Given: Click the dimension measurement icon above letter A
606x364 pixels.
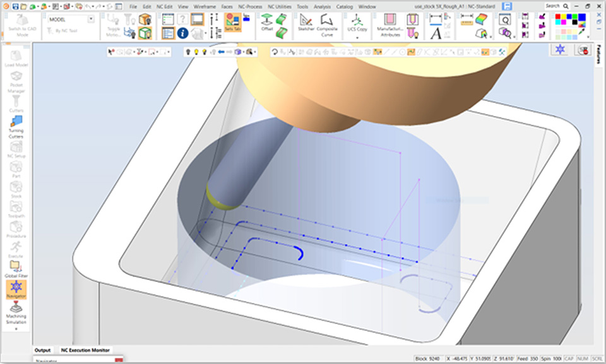Looking at the screenshot, I should coord(436,20).
